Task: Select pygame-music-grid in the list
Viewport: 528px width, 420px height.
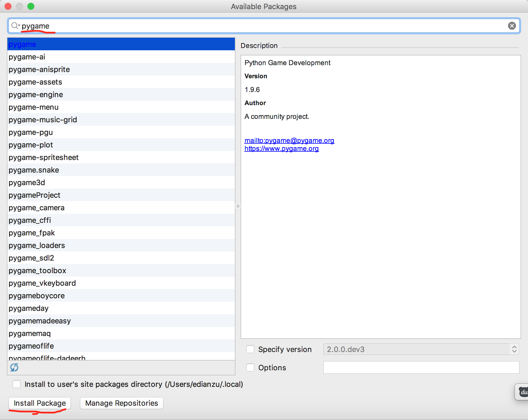Action: click(x=121, y=120)
